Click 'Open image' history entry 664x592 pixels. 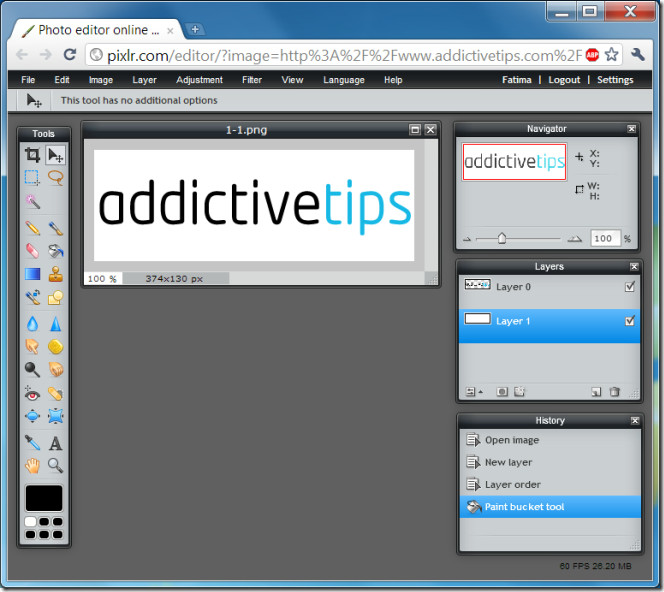click(550, 440)
